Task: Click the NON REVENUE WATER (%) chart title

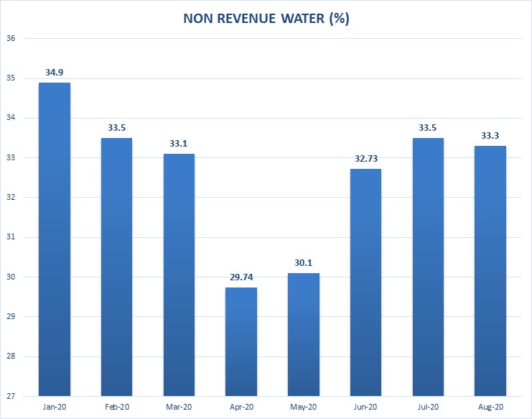Action: [266, 19]
